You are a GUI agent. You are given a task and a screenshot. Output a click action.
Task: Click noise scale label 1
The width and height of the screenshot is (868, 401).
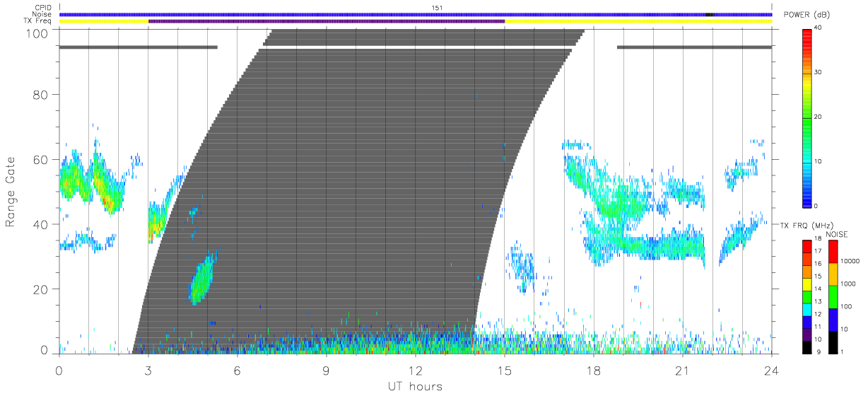click(x=842, y=351)
